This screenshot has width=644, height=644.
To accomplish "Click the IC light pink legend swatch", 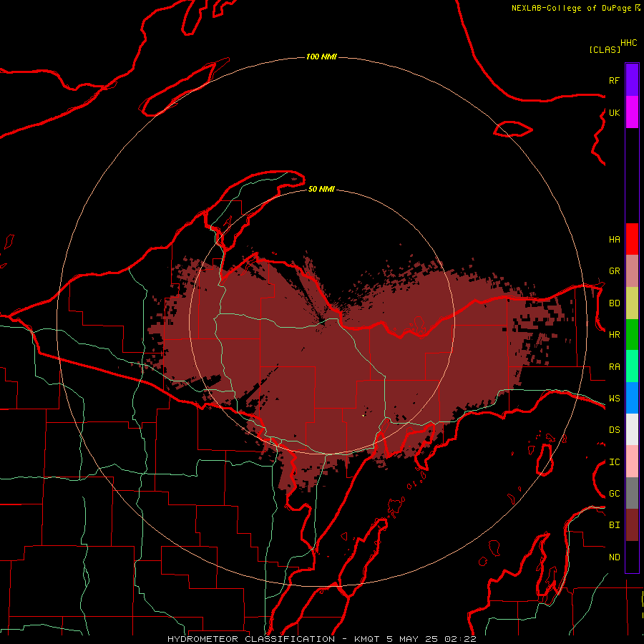I will point(632,462).
